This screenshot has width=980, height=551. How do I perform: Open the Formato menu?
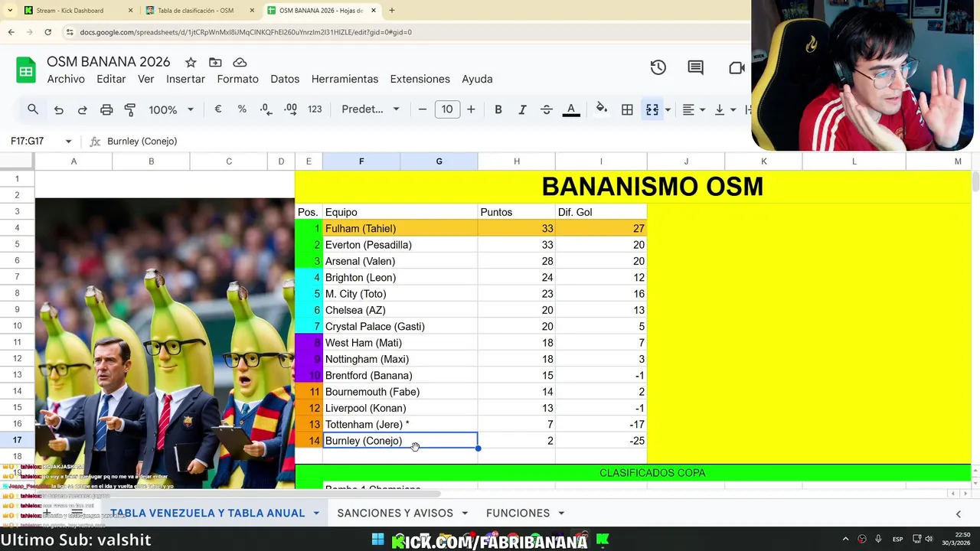(237, 79)
